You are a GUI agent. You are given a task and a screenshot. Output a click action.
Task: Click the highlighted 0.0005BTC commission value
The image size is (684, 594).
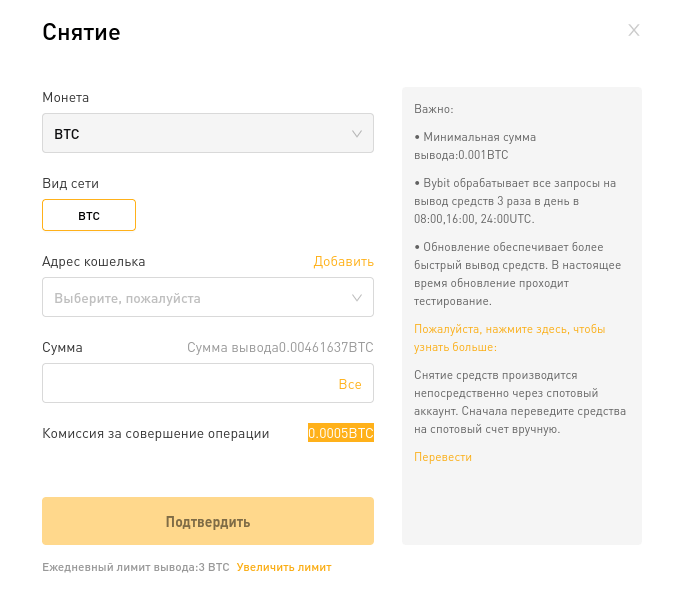340,433
